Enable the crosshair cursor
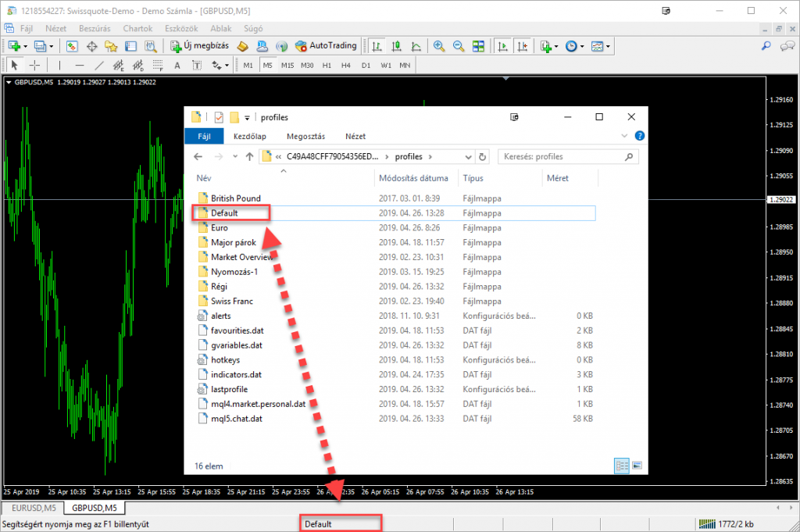 pos(34,66)
